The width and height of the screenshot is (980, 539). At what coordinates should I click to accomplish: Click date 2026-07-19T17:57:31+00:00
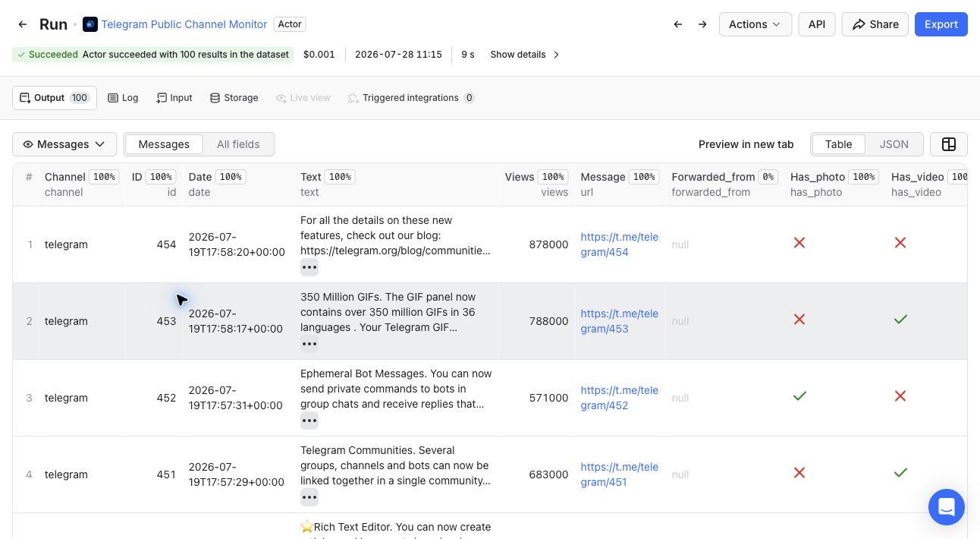(237, 398)
